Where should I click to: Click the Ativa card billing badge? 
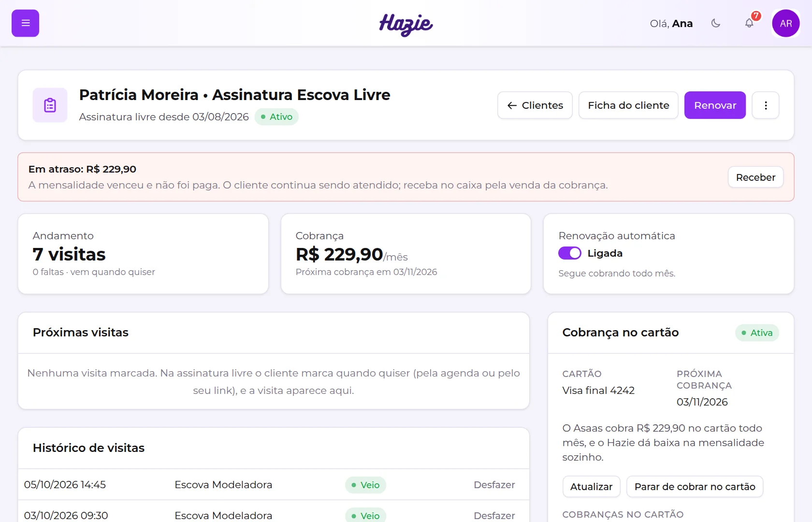[x=757, y=333]
